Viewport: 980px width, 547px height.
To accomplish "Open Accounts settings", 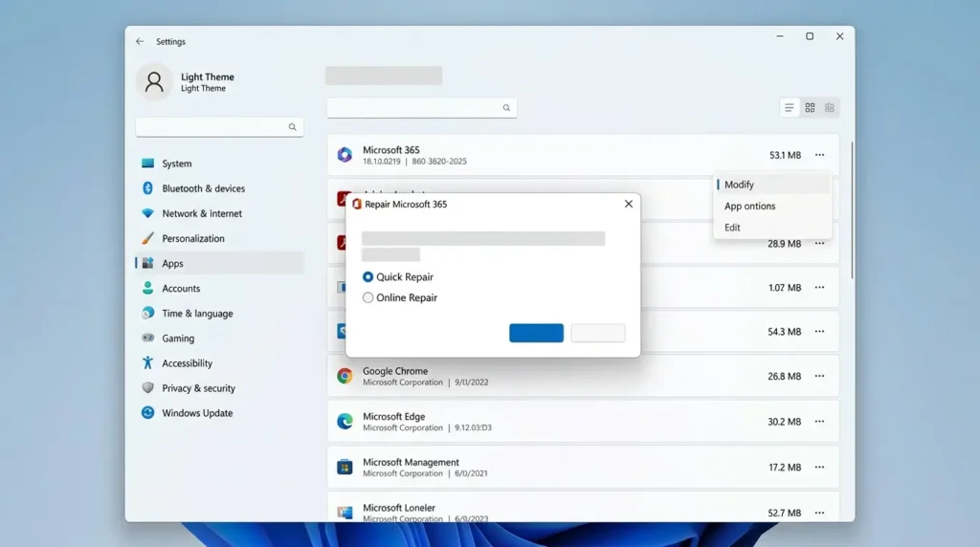I will coord(219,289).
